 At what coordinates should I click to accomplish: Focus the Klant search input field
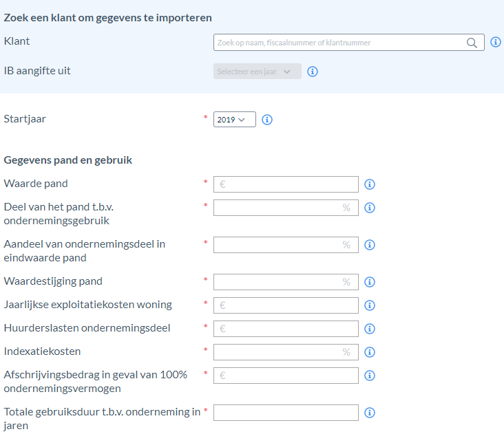tap(349, 43)
